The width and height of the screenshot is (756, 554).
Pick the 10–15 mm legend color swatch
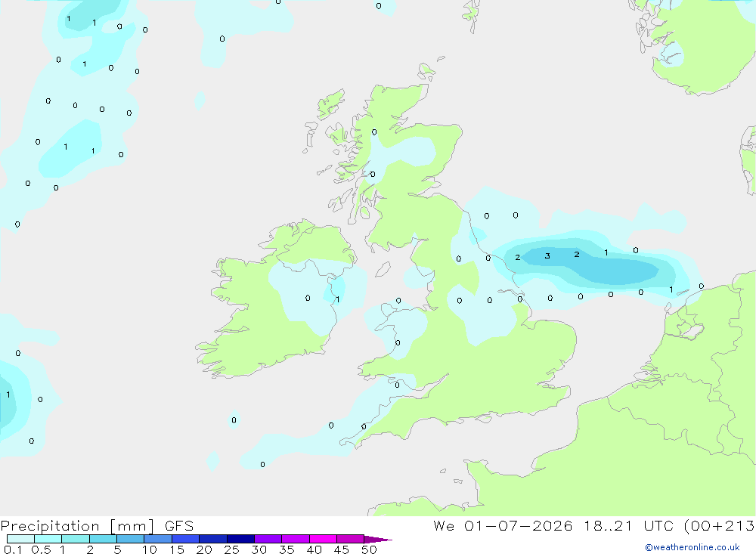[x=158, y=539]
